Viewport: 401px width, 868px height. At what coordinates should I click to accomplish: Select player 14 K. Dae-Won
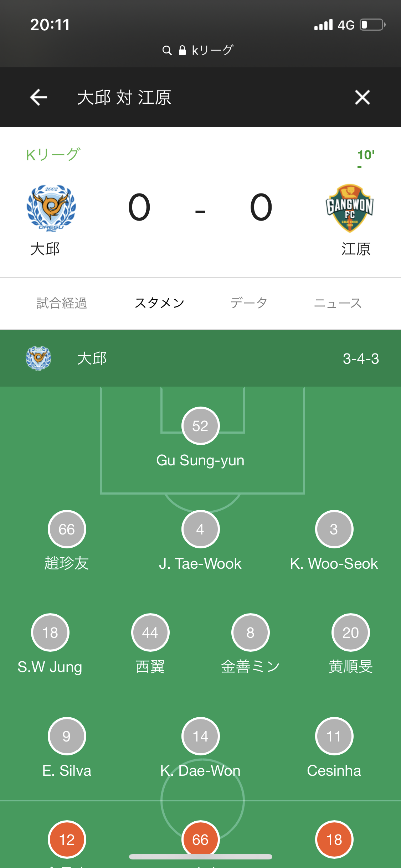click(x=200, y=736)
